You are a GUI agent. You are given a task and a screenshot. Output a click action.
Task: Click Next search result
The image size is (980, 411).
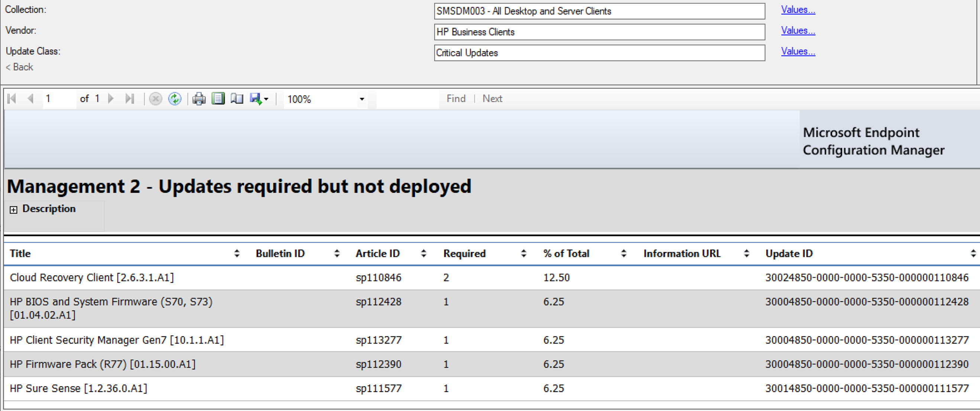tap(492, 99)
